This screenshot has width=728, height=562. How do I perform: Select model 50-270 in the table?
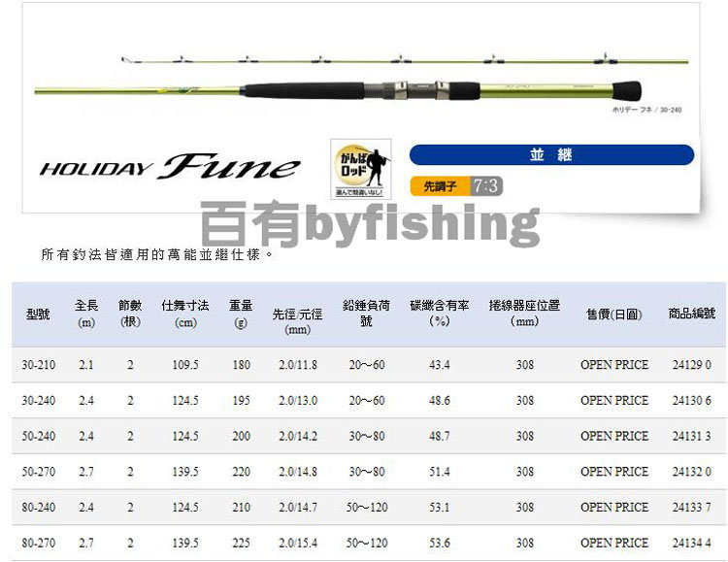39,472
